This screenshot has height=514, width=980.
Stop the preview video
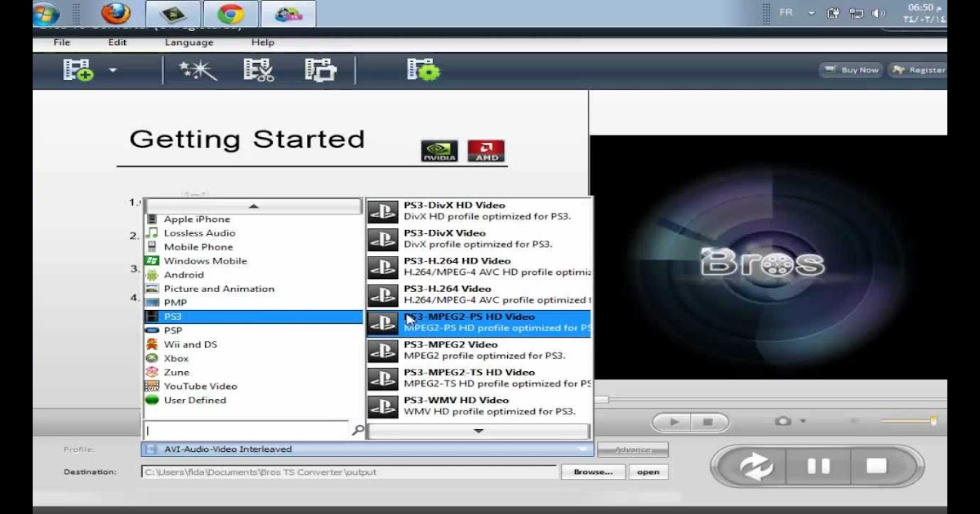[708, 422]
